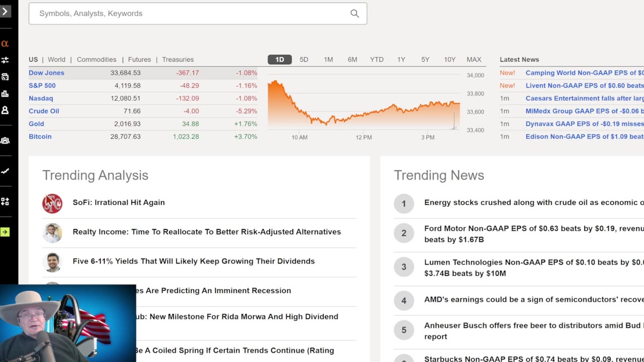Viewport: 644px width, 362px height.
Task: Open Camping World Non-GAAP EPS news
Action: (585, 73)
